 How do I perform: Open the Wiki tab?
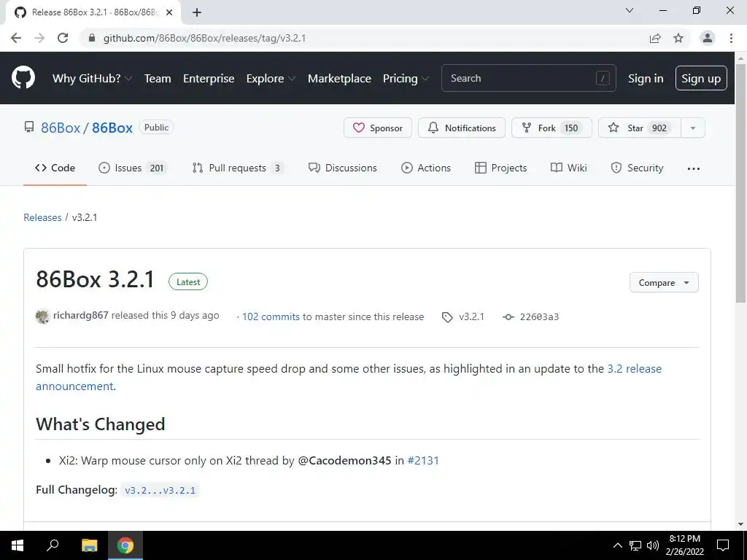(569, 168)
